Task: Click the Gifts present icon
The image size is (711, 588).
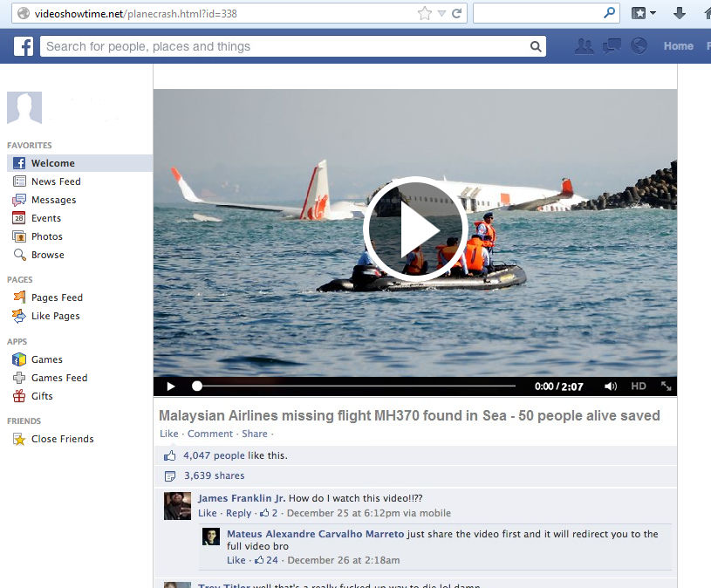Action: pyautogui.click(x=19, y=396)
